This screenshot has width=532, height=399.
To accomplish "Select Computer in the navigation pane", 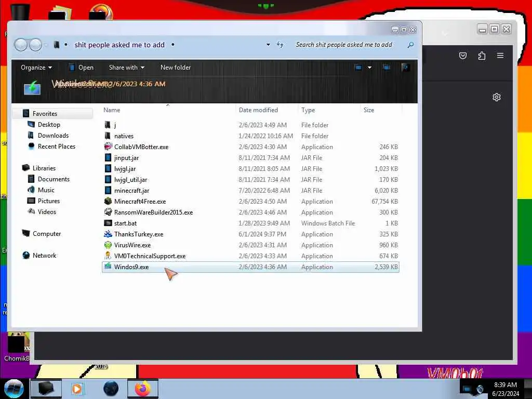I will click(47, 233).
